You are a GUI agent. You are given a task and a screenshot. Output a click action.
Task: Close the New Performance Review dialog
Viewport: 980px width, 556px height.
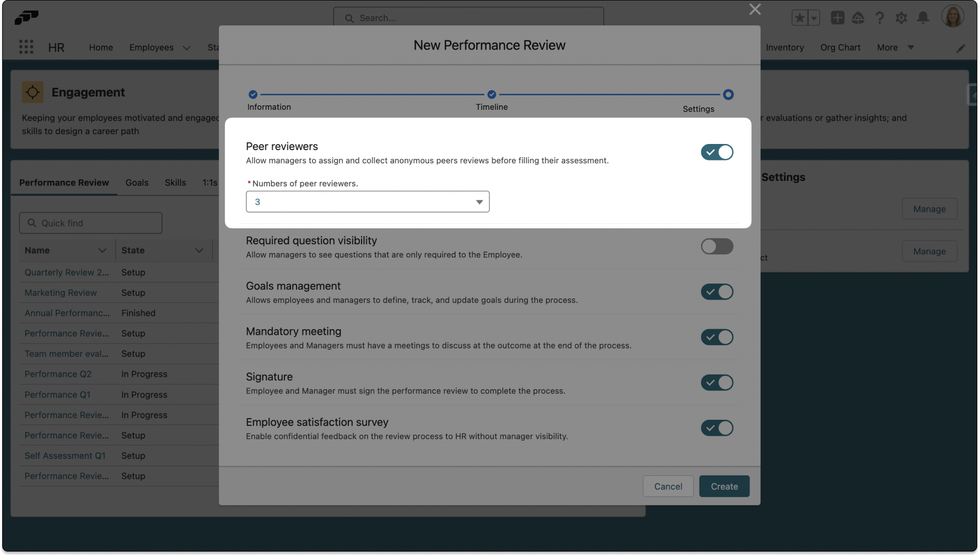(x=755, y=9)
